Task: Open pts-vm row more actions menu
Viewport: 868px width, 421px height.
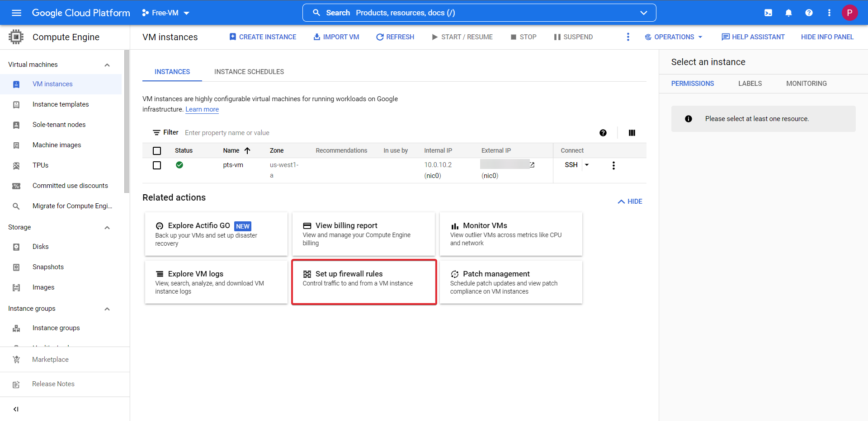Action: 613,165
